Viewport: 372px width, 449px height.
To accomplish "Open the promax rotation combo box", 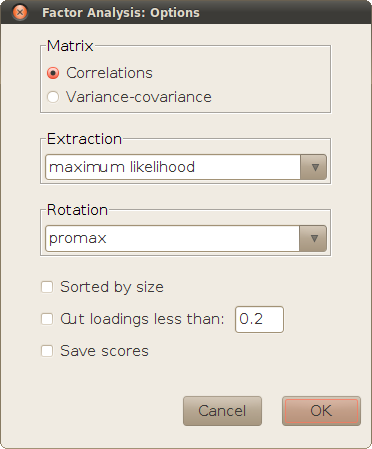I will [x=186, y=238].
